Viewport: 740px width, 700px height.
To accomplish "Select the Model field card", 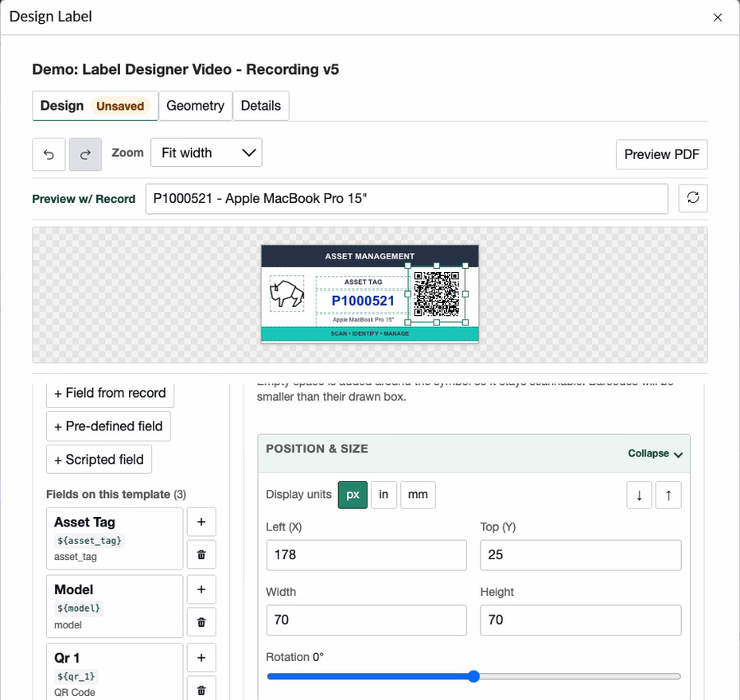I will pyautogui.click(x=115, y=606).
